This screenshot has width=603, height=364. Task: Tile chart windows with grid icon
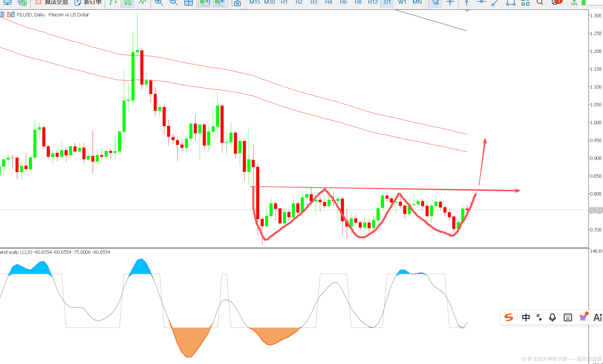tap(189, 2)
